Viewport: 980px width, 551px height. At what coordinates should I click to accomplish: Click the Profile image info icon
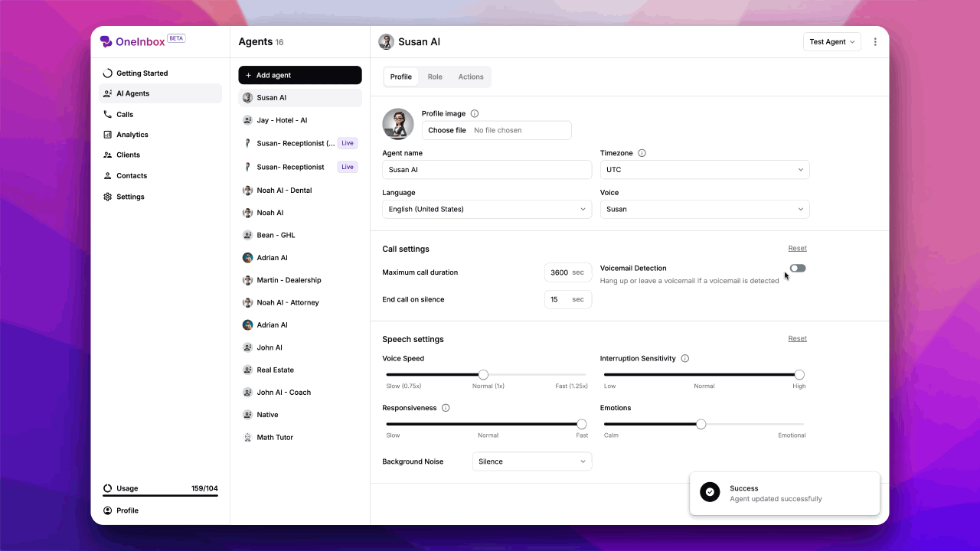(475, 114)
